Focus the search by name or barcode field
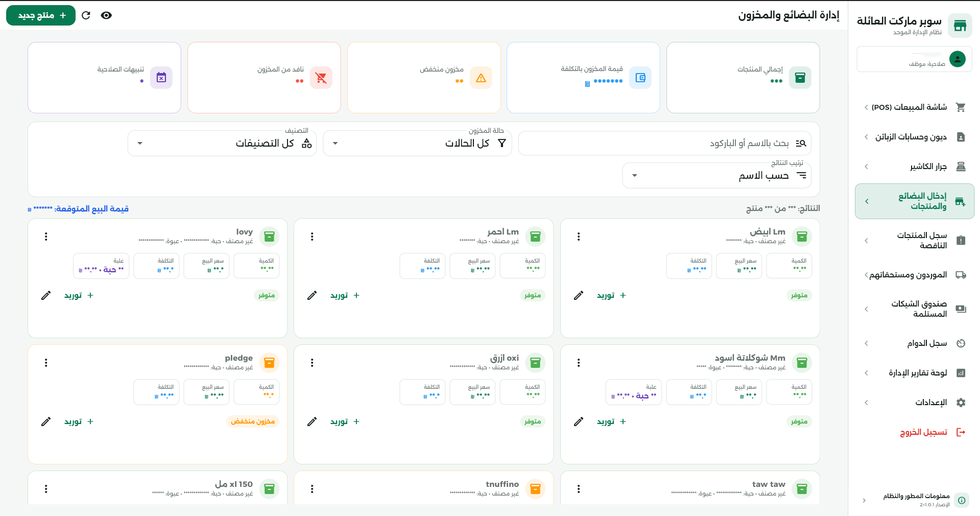Image resolution: width=980 pixels, height=516 pixels. 665,143
